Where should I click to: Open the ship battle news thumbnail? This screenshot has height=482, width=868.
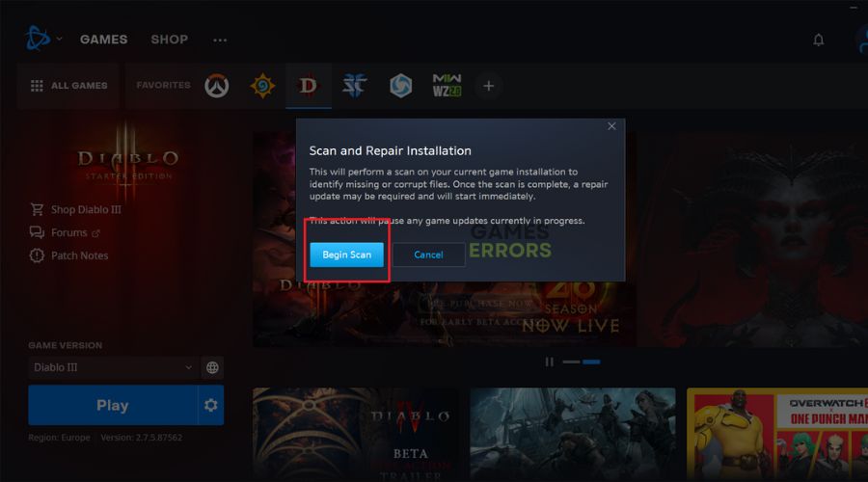(x=573, y=433)
